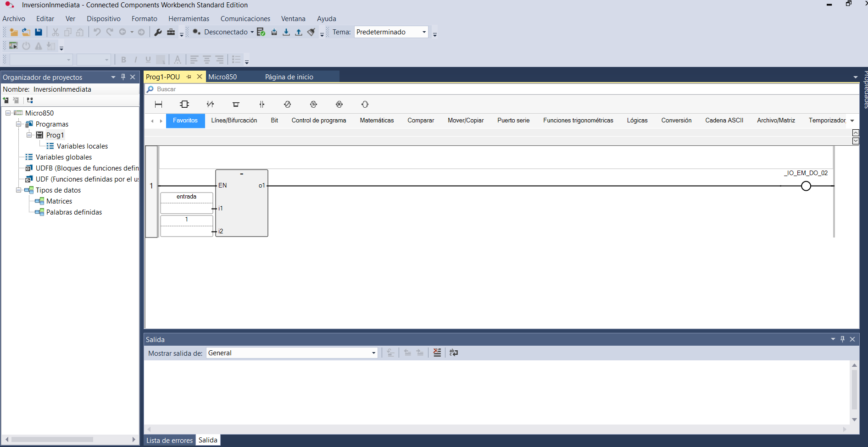Click the download to controller icon
The width and height of the screenshot is (868, 447).
coord(286,32)
